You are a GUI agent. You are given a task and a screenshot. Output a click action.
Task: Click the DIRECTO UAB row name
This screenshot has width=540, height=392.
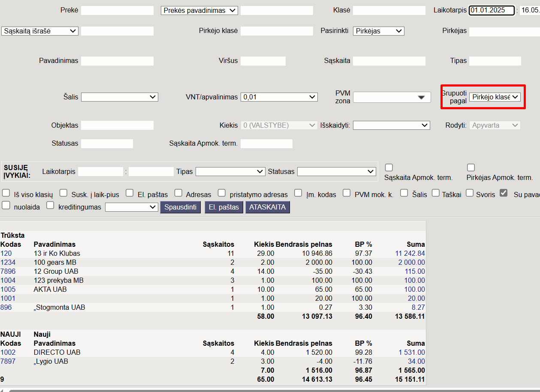[x=57, y=352]
